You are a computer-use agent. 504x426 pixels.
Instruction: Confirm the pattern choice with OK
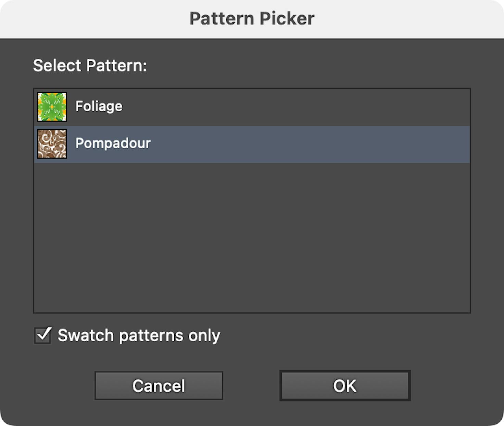(344, 385)
